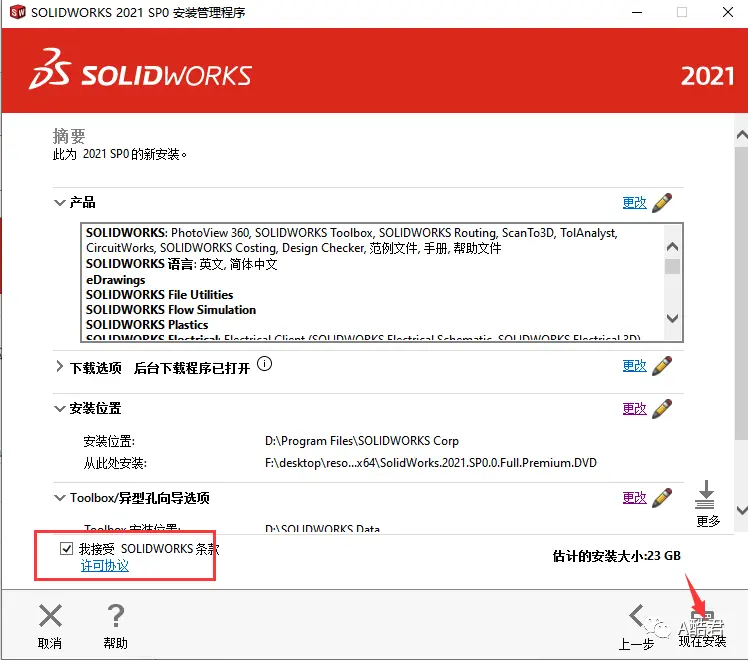Click SOLIDWORKS 语言: 英文, 简体中文 line
The image size is (748, 660).
click(181, 264)
